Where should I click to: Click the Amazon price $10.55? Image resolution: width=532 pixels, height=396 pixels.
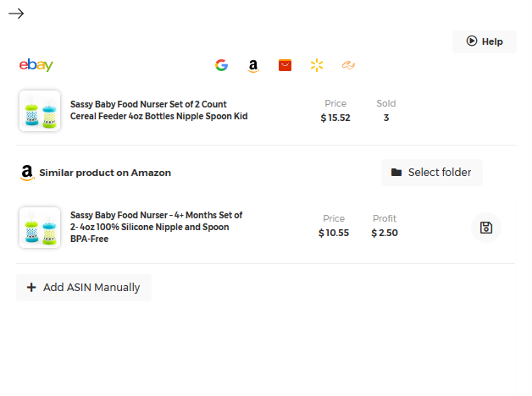coord(334,233)
